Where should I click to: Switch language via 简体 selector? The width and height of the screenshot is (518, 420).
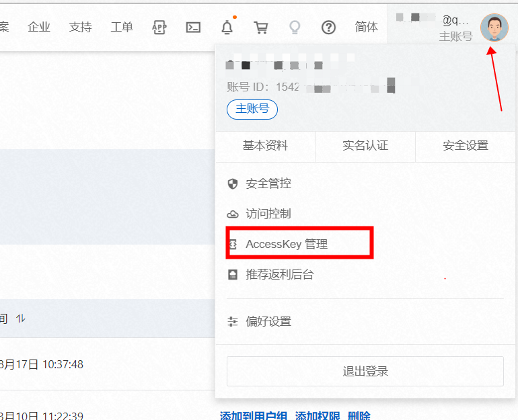(366, 28)
